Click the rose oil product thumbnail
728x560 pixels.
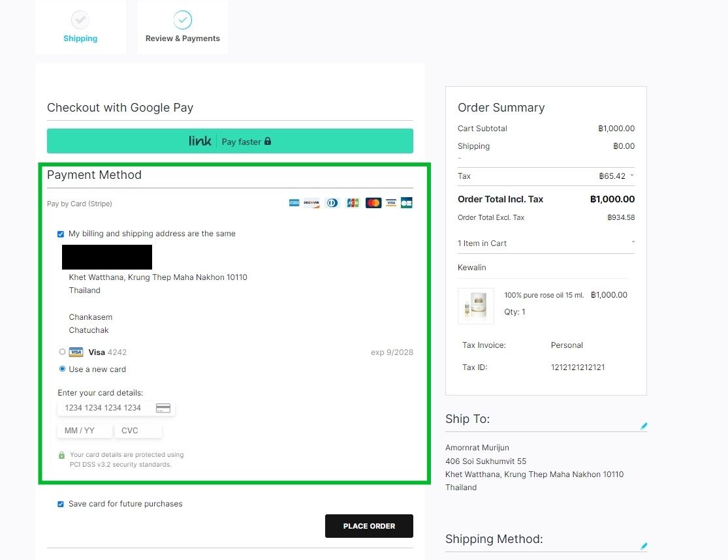pyautogui.click(x=476, y=305)
